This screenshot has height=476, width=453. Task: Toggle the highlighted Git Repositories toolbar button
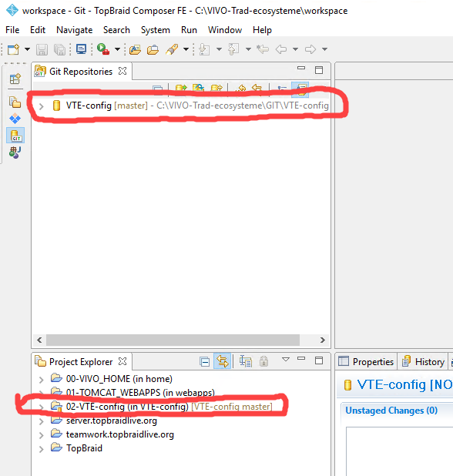[300, 89]
